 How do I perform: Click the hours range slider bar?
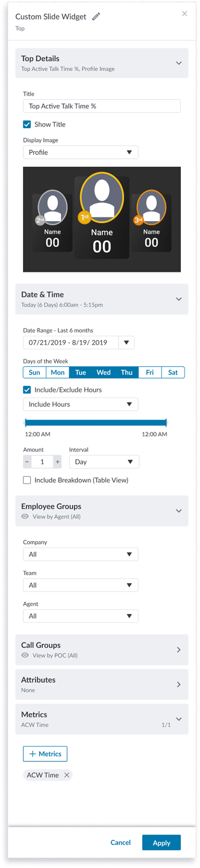tap(96, 423)
